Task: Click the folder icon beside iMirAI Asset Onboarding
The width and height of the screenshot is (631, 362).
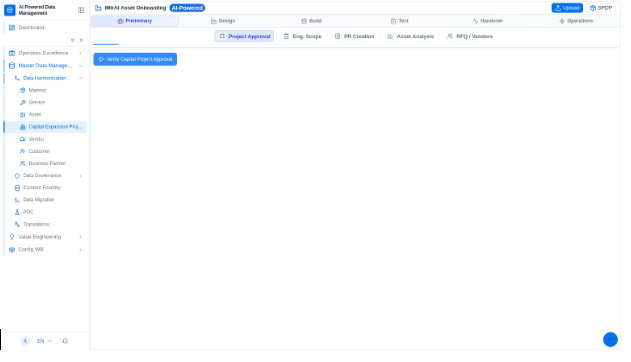Action: 98,8
